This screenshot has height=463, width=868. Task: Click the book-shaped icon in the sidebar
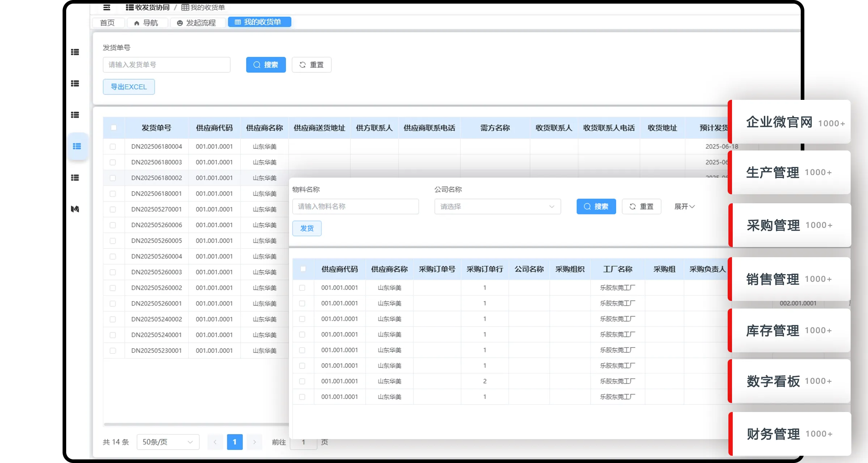point(75,209)
